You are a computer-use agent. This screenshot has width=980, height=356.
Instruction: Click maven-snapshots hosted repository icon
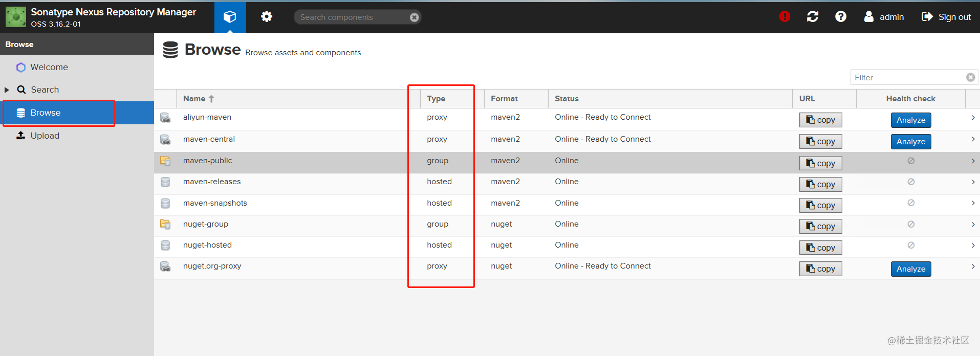tap(165, 203)
